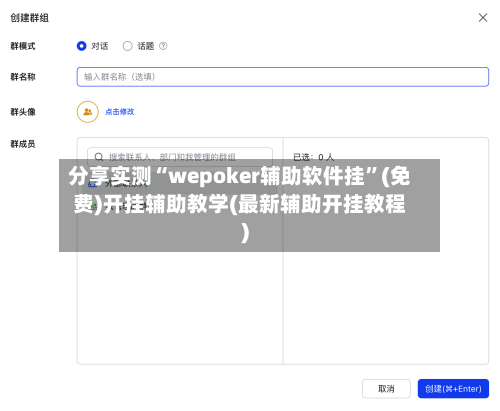Click the magnifier icon in search box
500x411 pixels.
[x=99, y=157]
